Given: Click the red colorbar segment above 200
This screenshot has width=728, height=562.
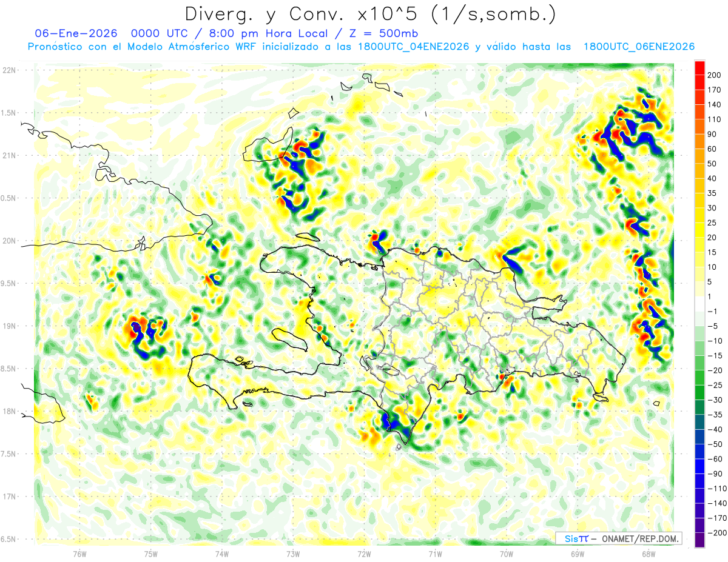Looking at the screenshot, I should [x=699, y=68].
